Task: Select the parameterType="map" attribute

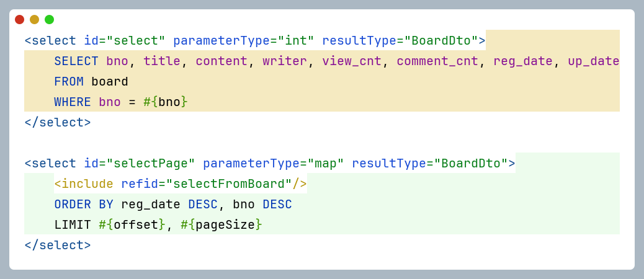Action: (x=273, y=163)
